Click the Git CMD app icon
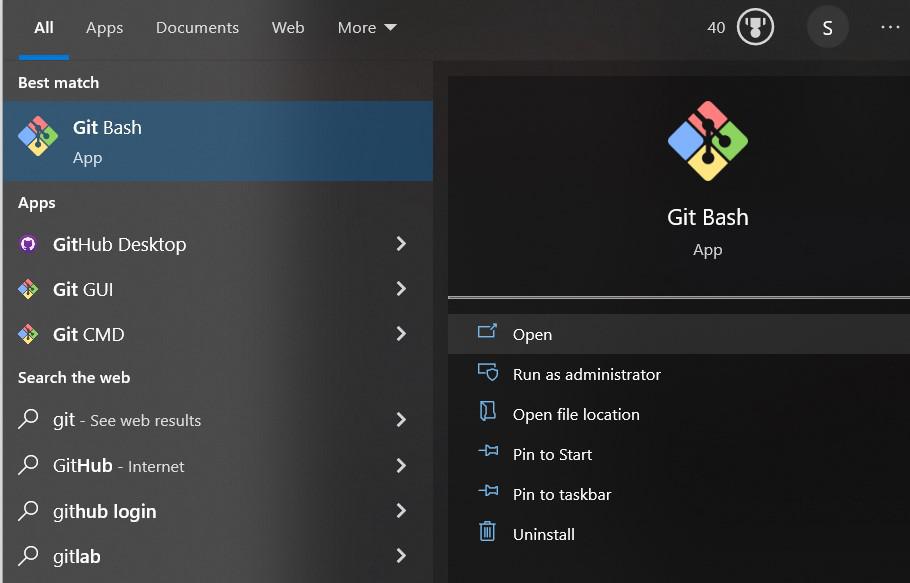This screenshot has height=583, width=910. click(28, 334)
